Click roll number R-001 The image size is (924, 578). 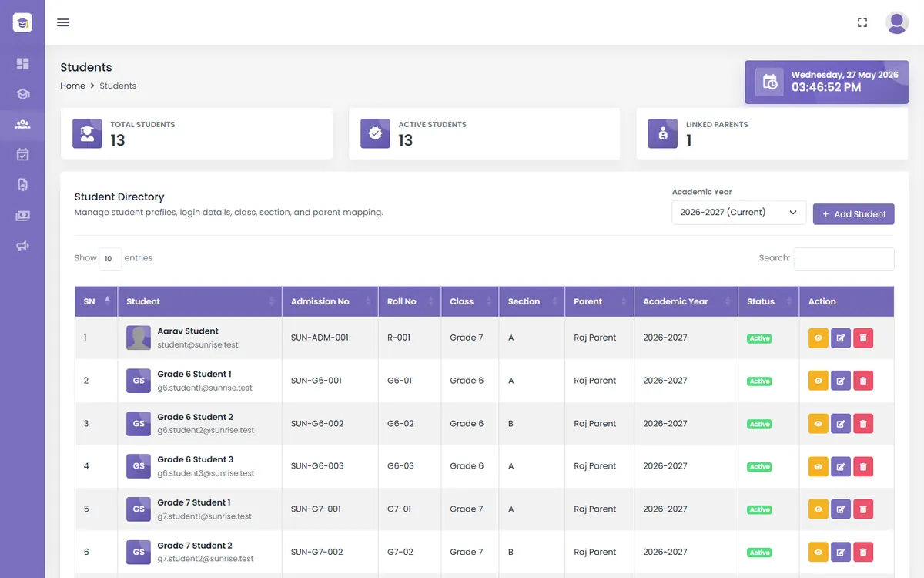pyautogui.click(x=399, y=338)
